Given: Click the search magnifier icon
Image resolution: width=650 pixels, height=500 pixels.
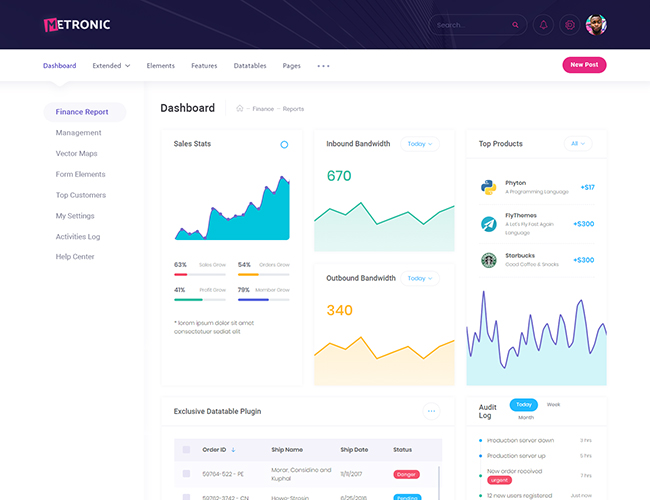Looking at the screenshot, I should point(516,25).
